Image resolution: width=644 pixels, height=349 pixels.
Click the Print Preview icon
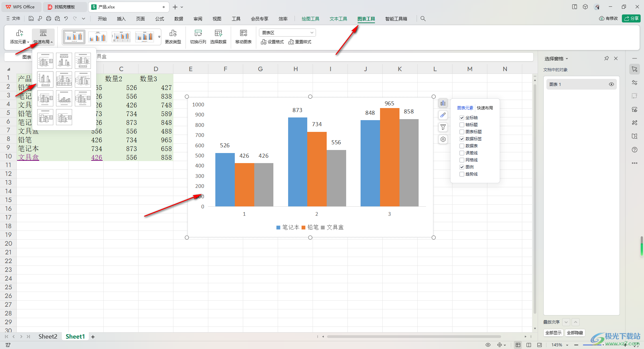click(x=57, y=19)
